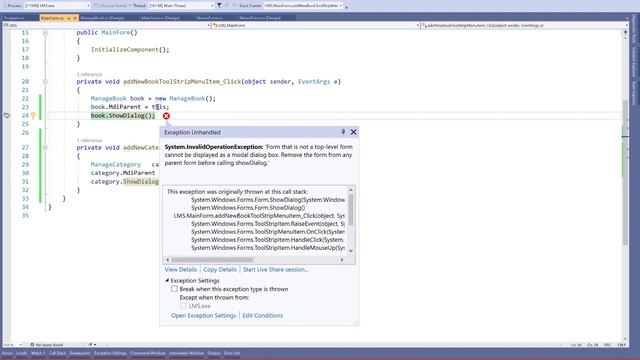Toggle the LMS.exe exception exclusion checkbox
The width and height of the screenshot is (640, 360).
(183, 306)
